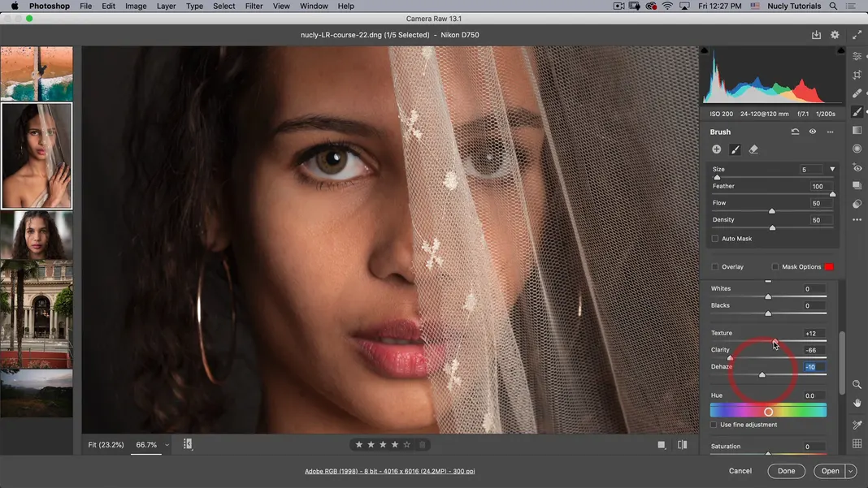Enable the Overlay checkbox
Image resolution: width=868 pixels, height=488 pixels.
pos(714,266)
